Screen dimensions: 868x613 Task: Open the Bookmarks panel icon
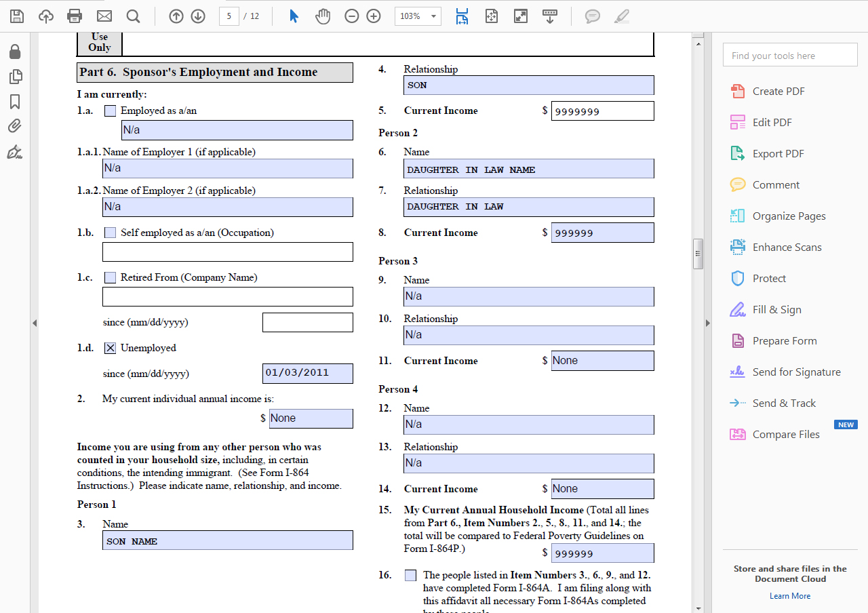coord(15,102)
